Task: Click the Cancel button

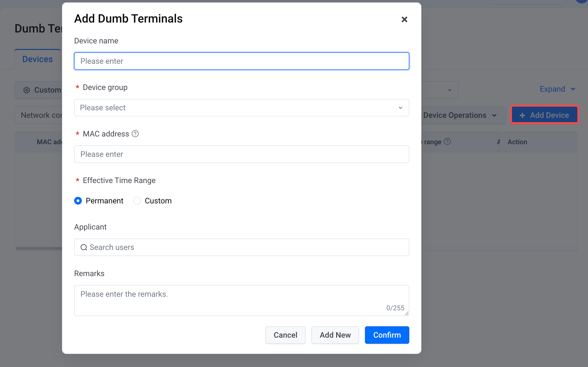Action: point(285,335)
